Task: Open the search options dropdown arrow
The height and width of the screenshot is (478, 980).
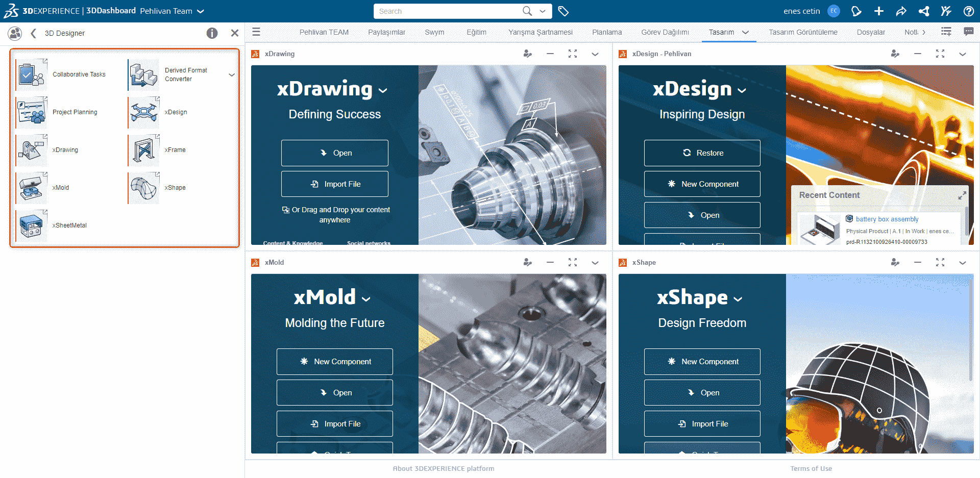Action: (x=543, y=11)
